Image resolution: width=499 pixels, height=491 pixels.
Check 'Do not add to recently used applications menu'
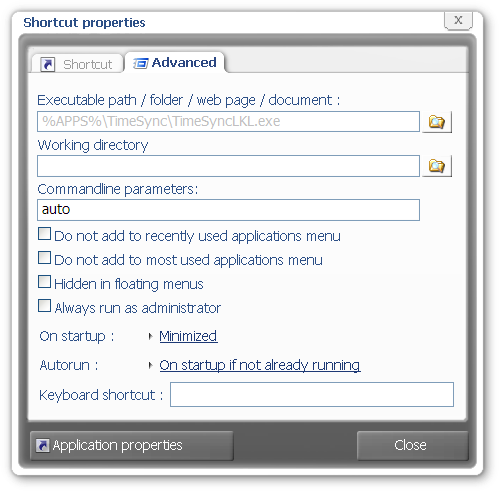(x=44, y=234)
